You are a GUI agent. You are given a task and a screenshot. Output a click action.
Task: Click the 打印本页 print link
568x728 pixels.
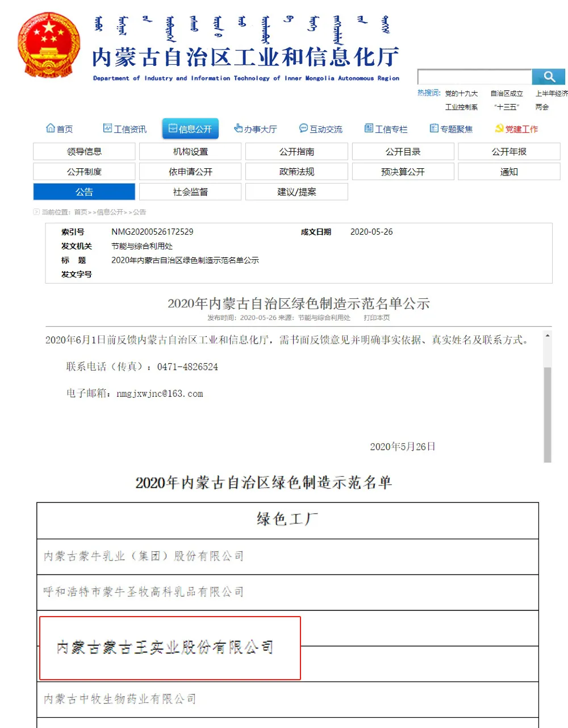coord(377,318)
